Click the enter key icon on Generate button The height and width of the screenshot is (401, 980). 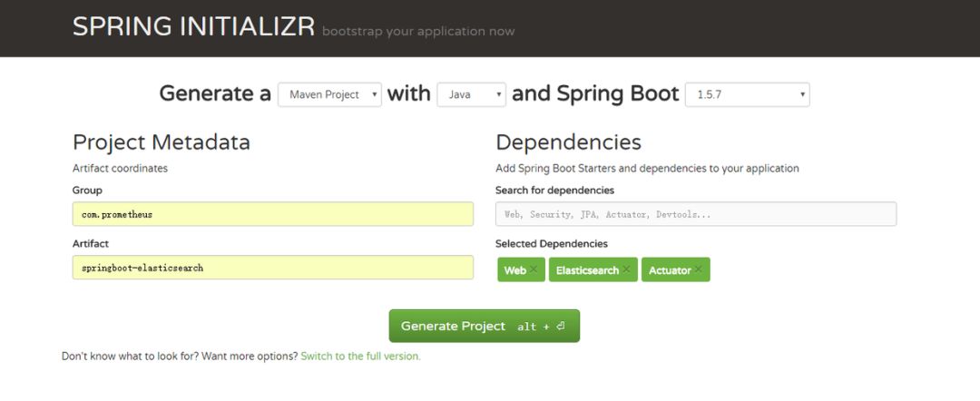click(x=560, y=326)
